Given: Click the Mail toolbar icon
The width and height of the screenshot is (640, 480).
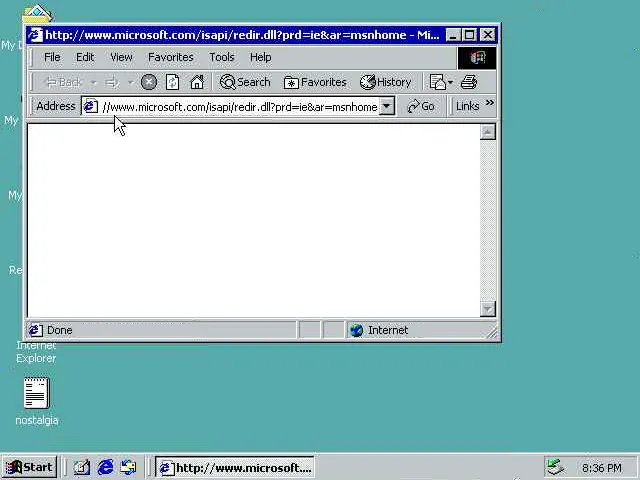Looking at the screenshot, I should coord(438,82).
